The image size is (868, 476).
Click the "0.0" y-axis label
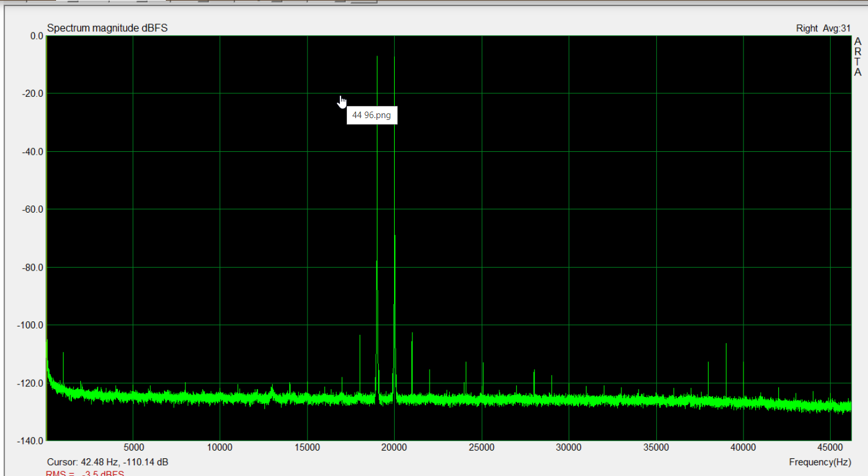pos(37,35)
